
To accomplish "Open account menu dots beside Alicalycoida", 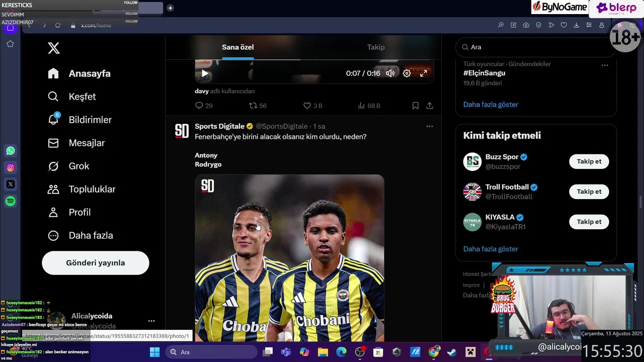I will click(x=151, y=321).
